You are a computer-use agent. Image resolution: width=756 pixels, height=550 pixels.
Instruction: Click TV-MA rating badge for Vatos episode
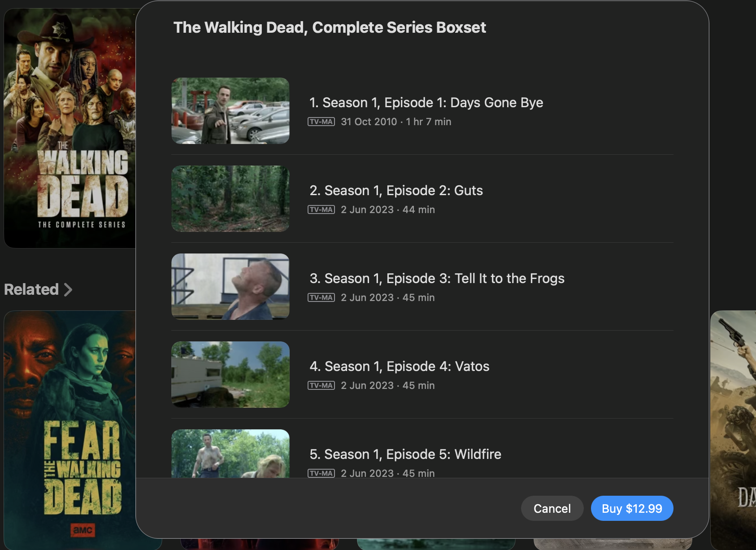click(321, 385)
